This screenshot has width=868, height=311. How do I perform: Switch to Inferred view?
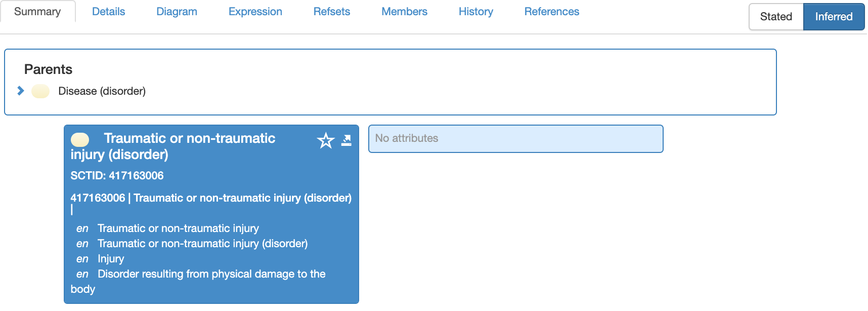point(834,17)
